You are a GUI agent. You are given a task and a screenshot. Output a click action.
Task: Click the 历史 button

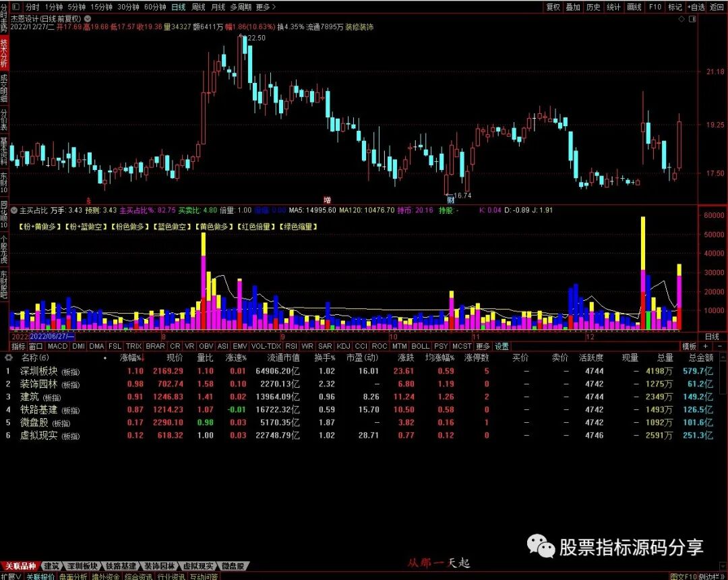click(593, 7)
